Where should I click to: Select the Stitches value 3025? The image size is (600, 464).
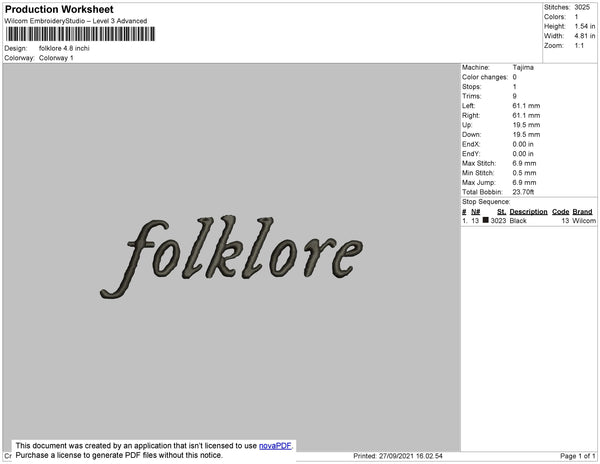coord(582,7)
